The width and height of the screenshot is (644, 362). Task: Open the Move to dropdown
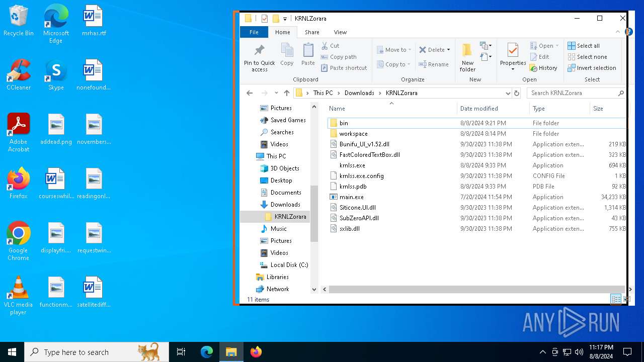(394, 50)
